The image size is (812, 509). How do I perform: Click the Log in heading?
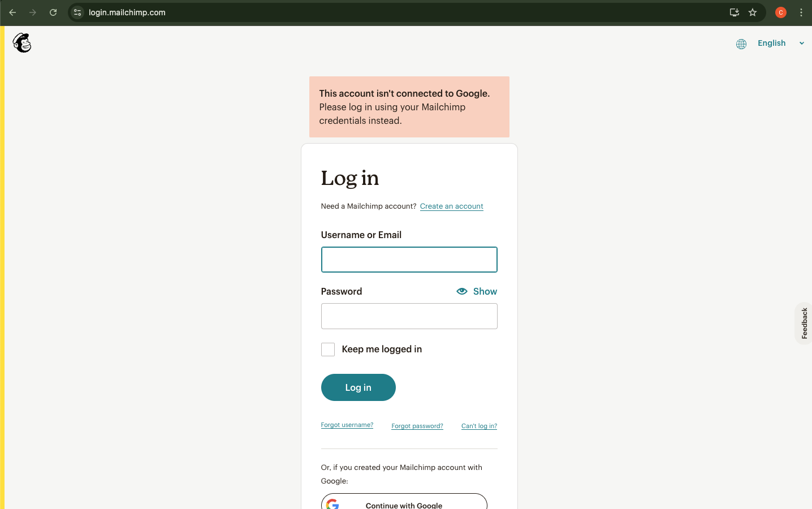coord(350,179)
